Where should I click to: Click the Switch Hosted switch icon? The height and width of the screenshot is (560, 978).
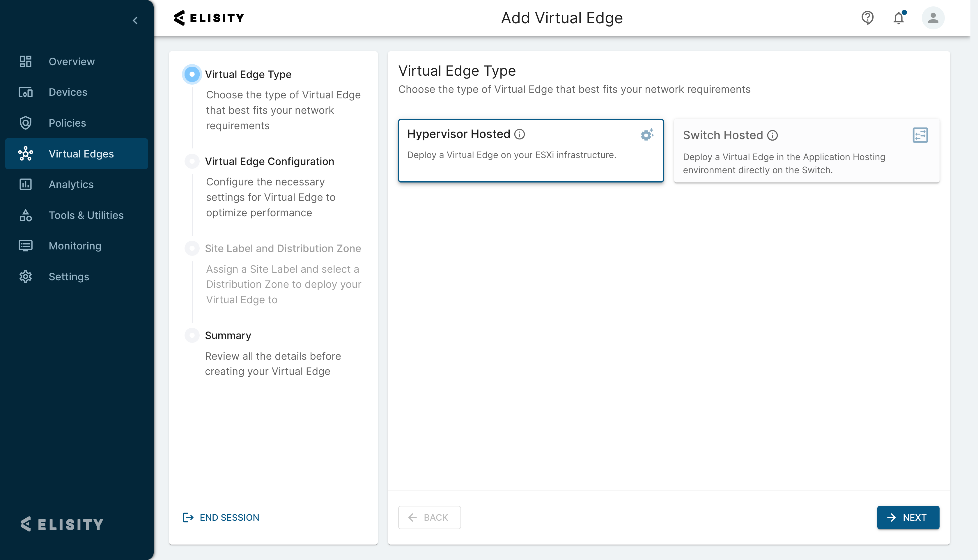coord(920,135)
